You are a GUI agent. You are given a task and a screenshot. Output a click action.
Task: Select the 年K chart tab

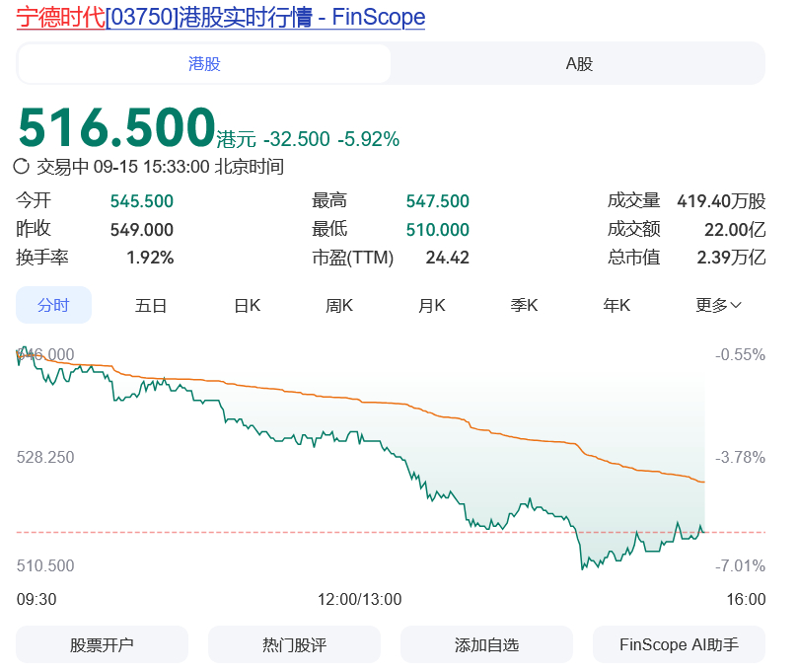[616, 305]
